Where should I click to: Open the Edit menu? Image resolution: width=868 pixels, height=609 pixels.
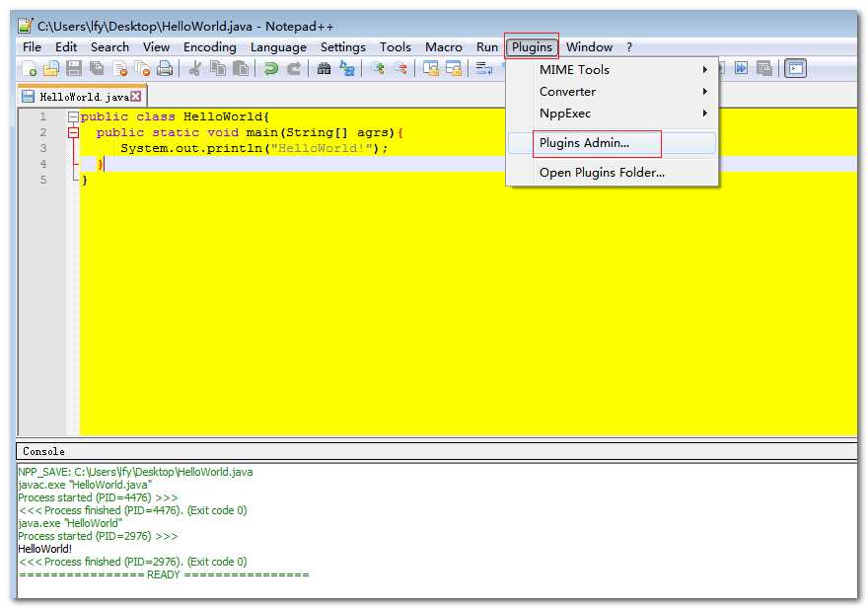[x=66, y=47]
